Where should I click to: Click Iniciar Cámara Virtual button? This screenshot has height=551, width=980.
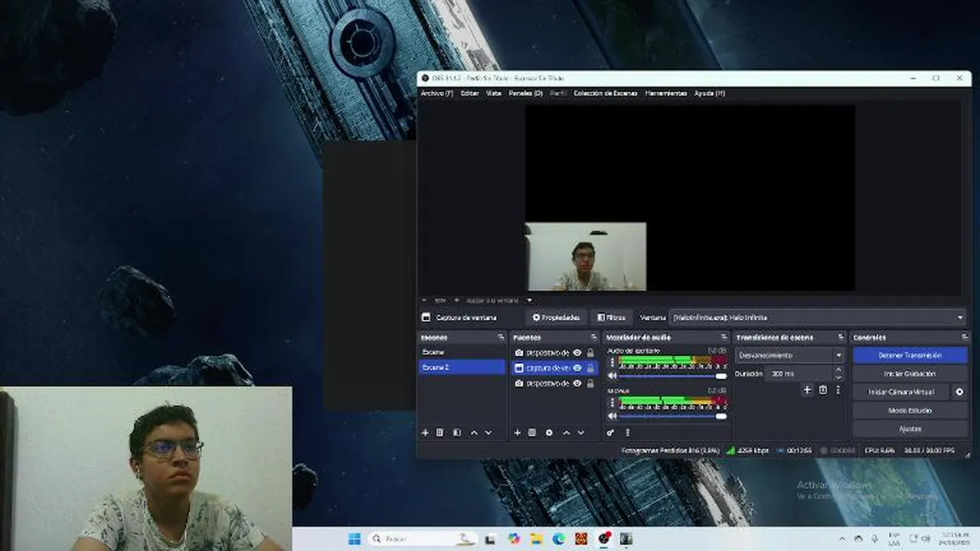pos(901,392)
